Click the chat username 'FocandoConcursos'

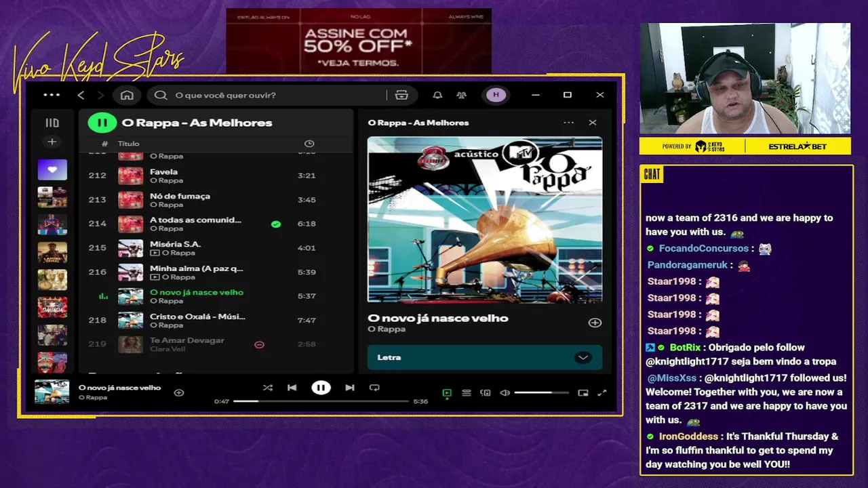pyautogui.click(x=703, y=249)
